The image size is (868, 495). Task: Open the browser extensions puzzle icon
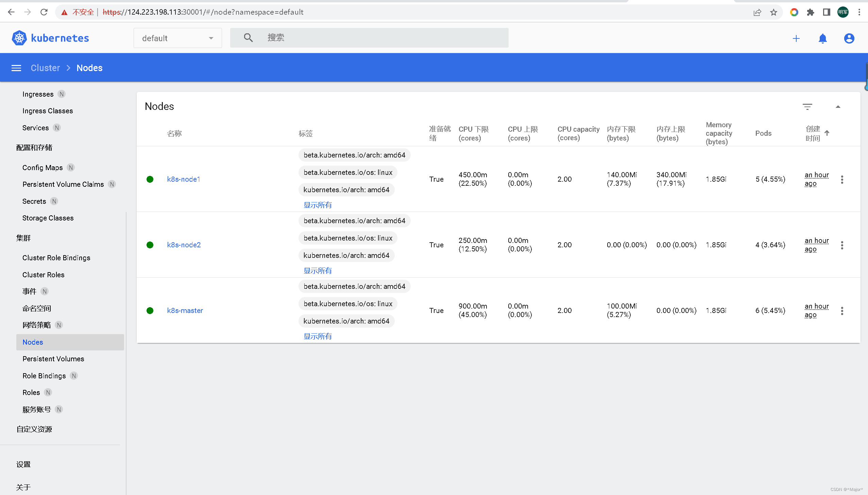pos(811,12)
